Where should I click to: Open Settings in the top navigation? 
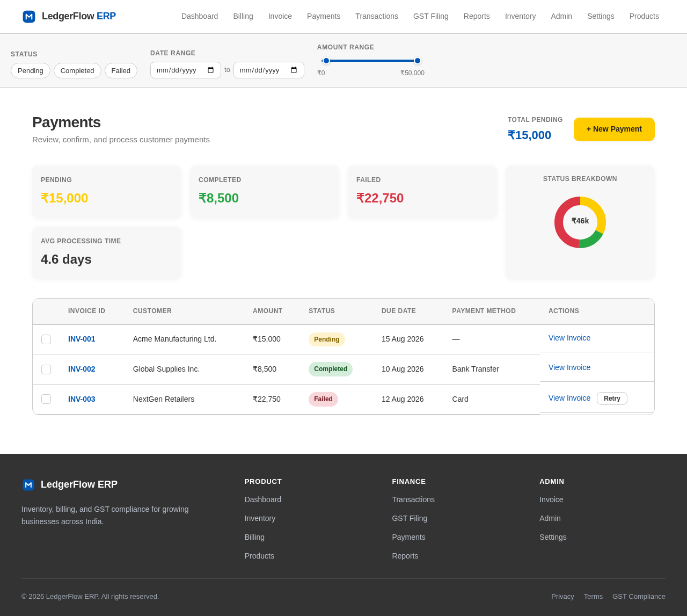coord(601,16)
